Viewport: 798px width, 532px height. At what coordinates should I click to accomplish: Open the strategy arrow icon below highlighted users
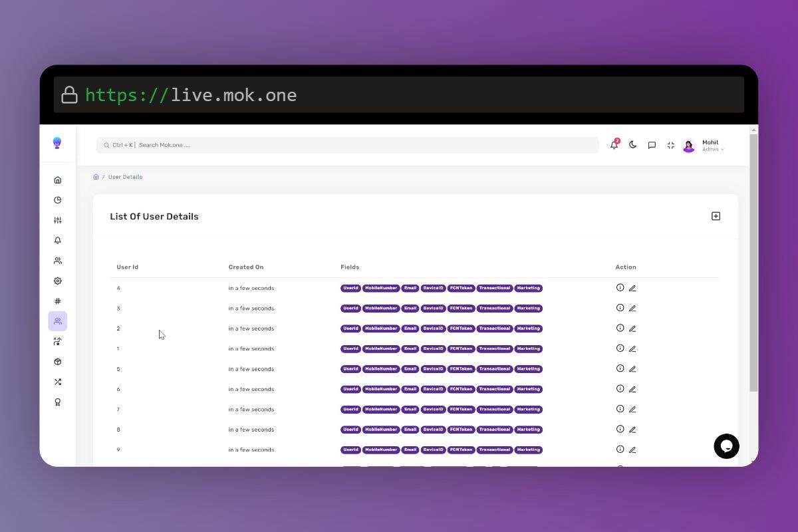coord(57,342)
